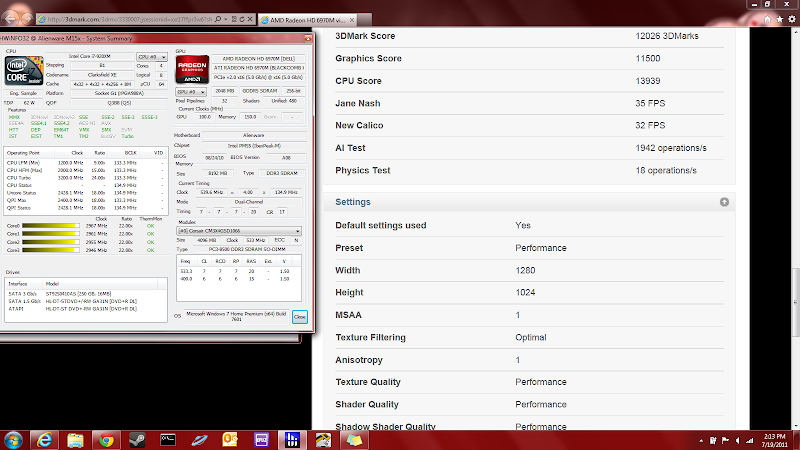Viewport: 800px width, 450px height.
Task: Close the AMD Radeon HD 6970M tab
Action: (x=352, y=20)
